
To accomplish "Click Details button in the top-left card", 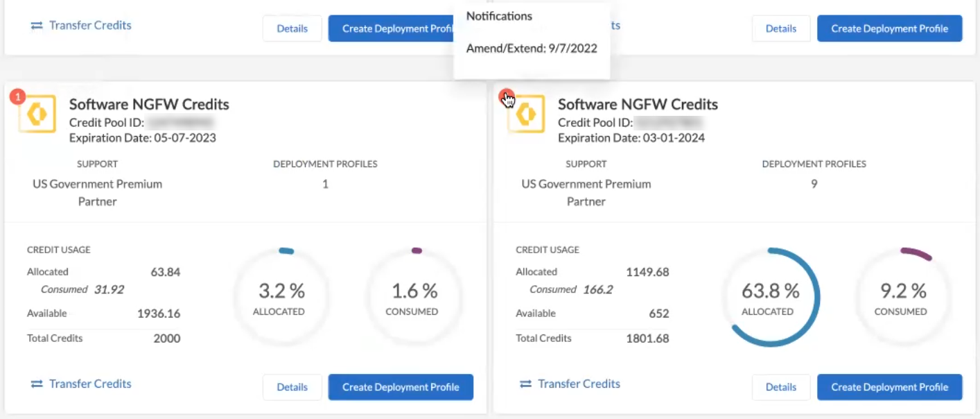I will (x=292, y=28).
